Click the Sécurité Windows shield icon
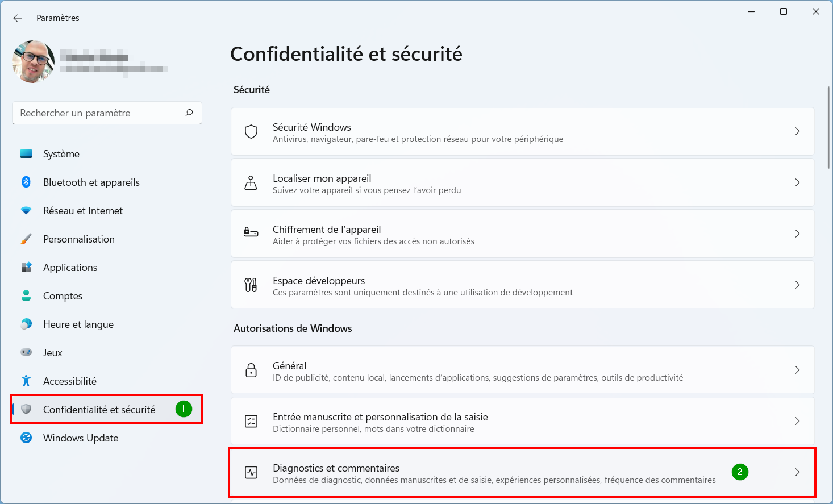Image resolution: width=833 pixels, height=504 pixels. [x=251, y=131]
